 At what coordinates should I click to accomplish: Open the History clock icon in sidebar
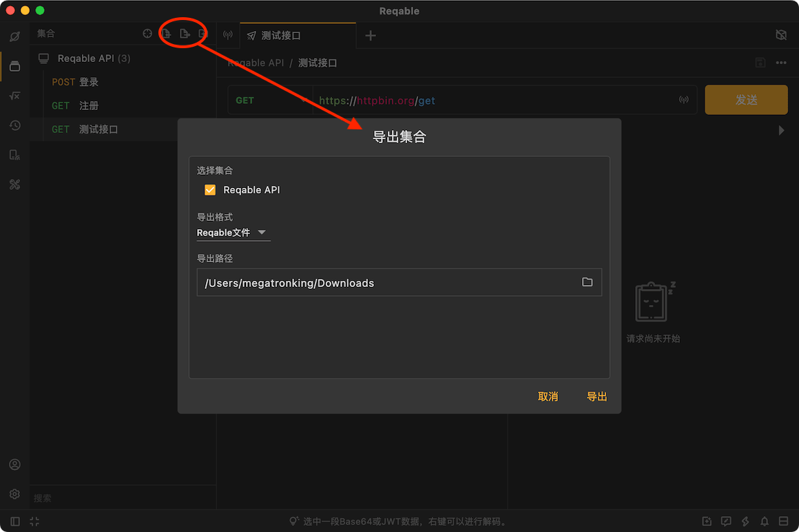(x=14, y=125)
